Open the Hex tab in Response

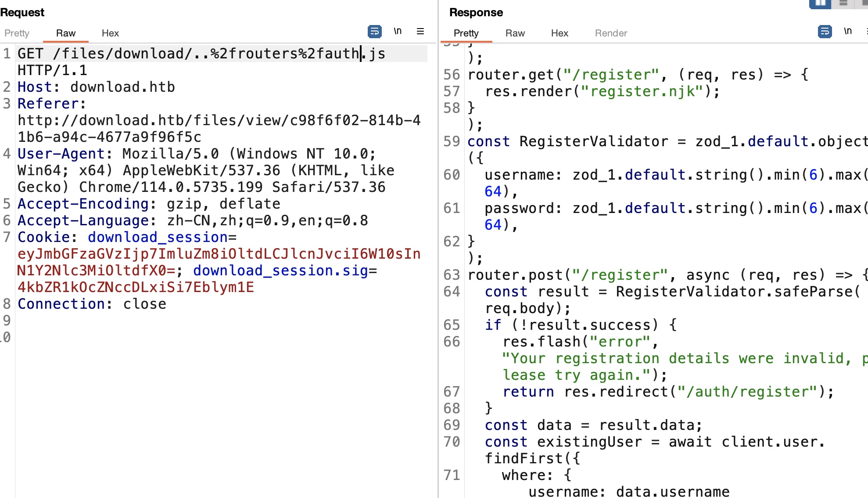[x=560, y=33]
